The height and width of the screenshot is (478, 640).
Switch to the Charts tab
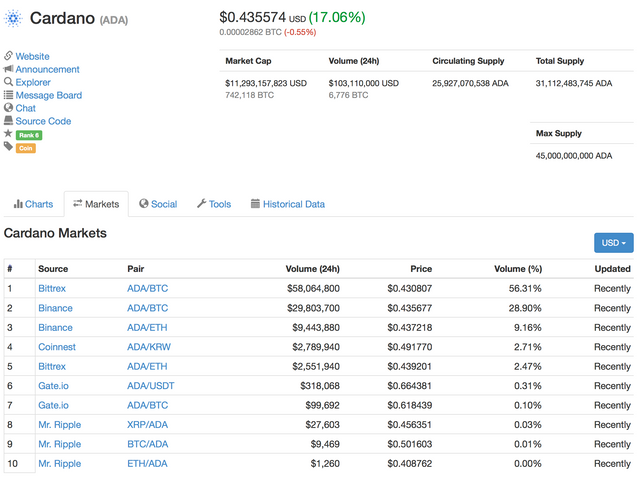[x=33, y=204]
